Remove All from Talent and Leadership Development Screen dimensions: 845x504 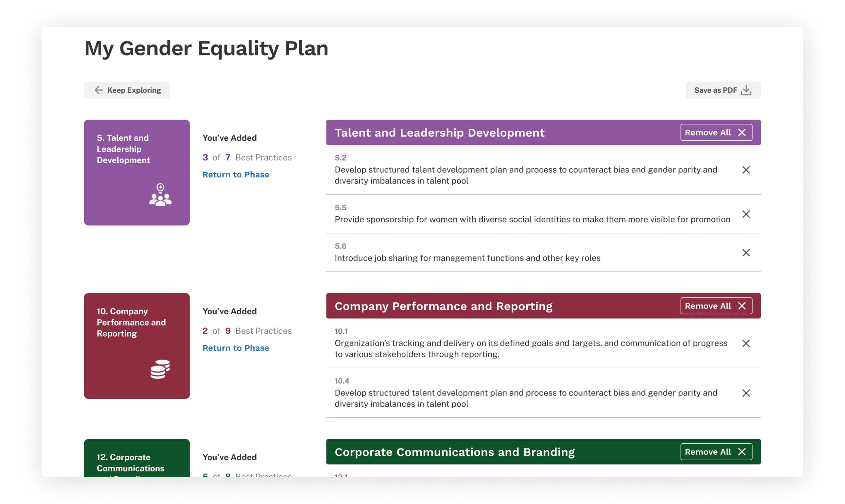(x=716, y=132)
